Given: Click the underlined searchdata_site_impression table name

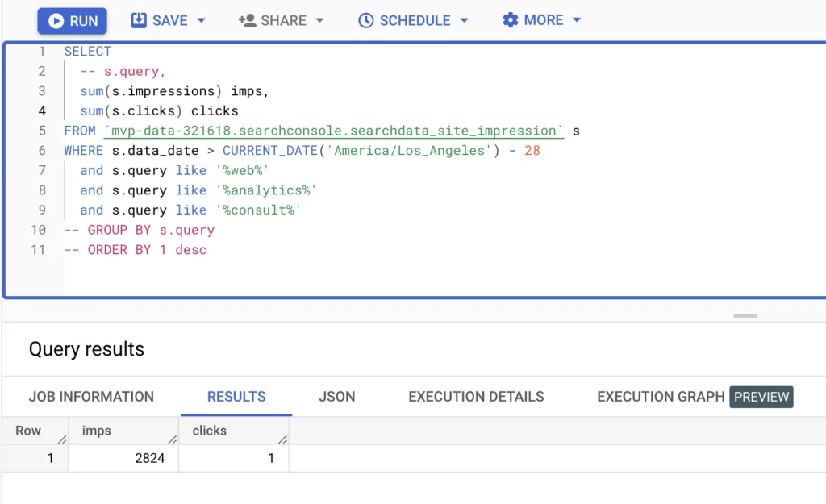Looking at the screenshot, I should tap(333, 131).
